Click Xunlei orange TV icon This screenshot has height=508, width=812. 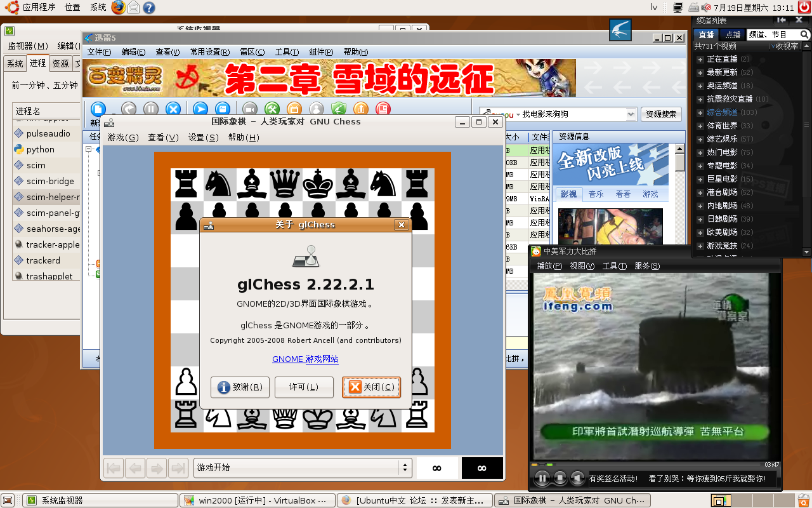(294, 109)
